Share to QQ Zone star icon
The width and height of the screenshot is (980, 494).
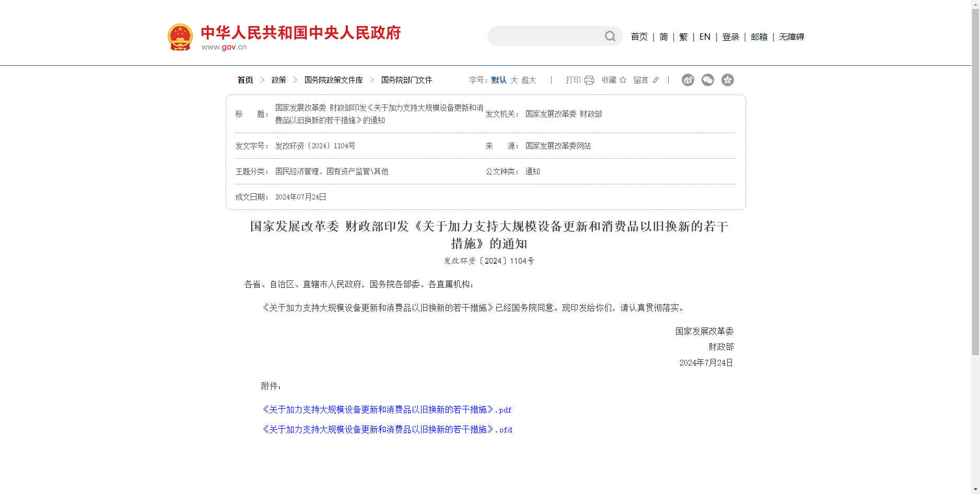(x=728, y=80)
